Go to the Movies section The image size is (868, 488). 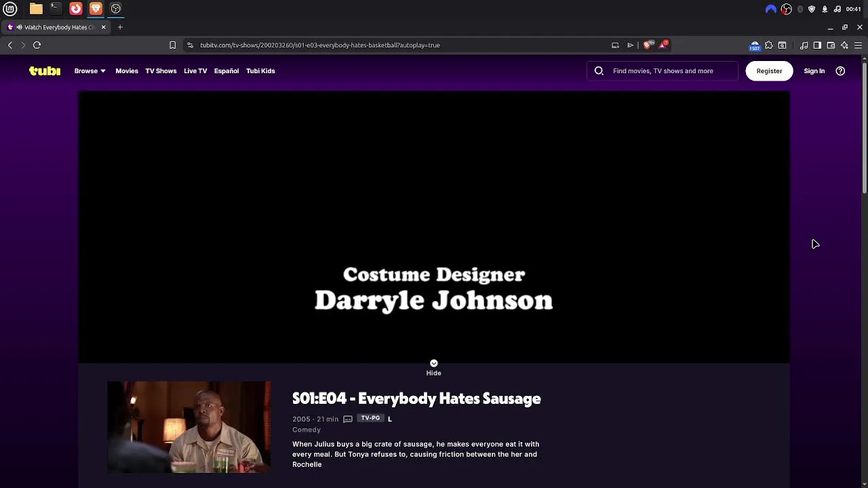tap(127, 70)
